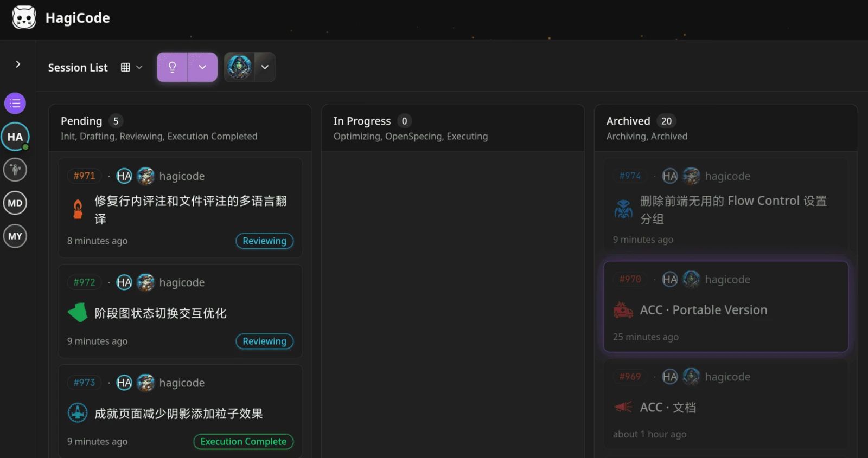Click the candle icon on session #971
This screenshot has height=458, width=868.
point(78,209)
